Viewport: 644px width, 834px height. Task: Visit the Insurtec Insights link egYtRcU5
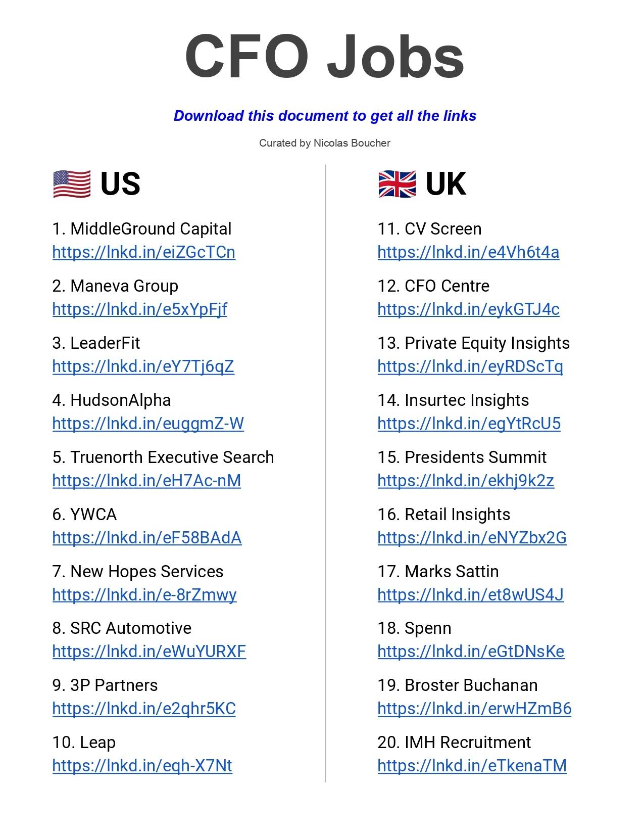tap(469, 423)
